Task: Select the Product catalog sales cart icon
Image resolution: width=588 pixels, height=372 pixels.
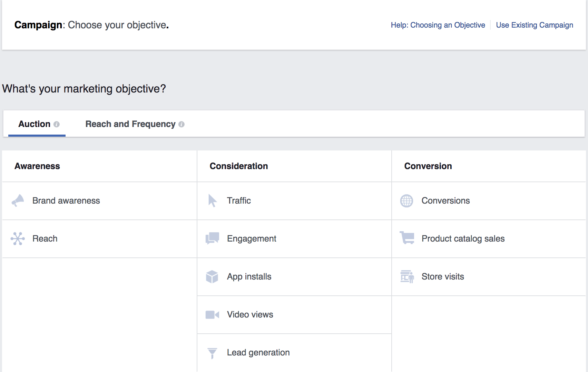Action: coord(407,238)
